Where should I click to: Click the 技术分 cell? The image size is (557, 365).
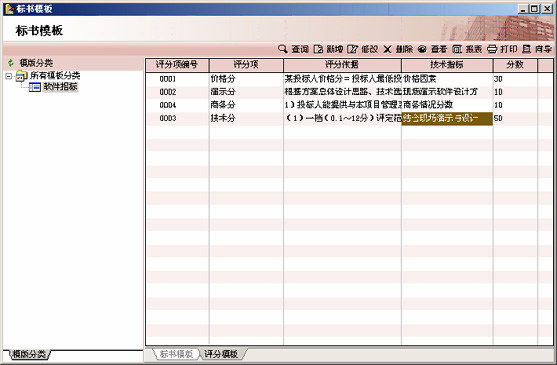[246, 118]
